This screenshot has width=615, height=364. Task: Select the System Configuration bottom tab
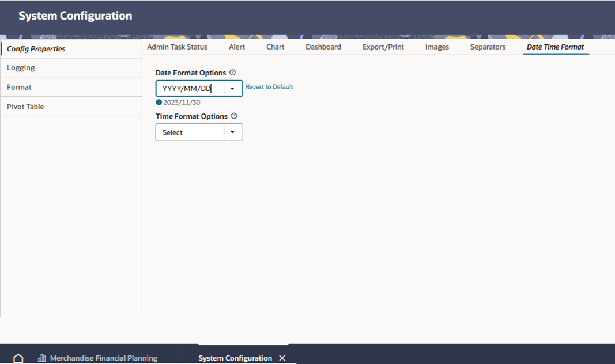235,358
